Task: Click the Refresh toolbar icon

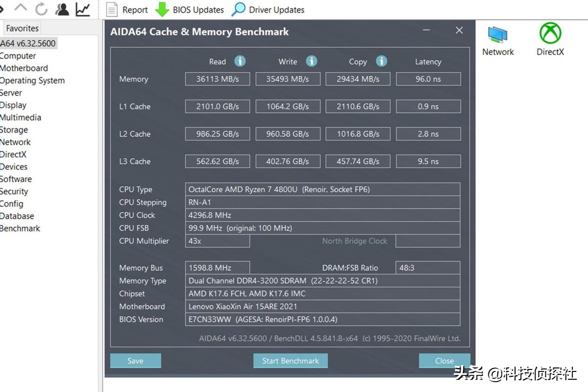Action: click(x=41, y=9)
